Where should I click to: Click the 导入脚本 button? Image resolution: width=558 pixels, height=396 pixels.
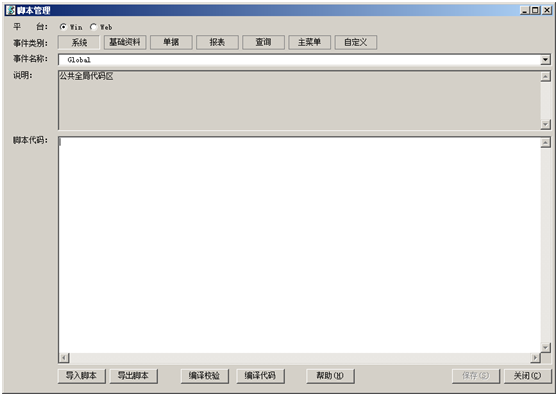(82, 376)
